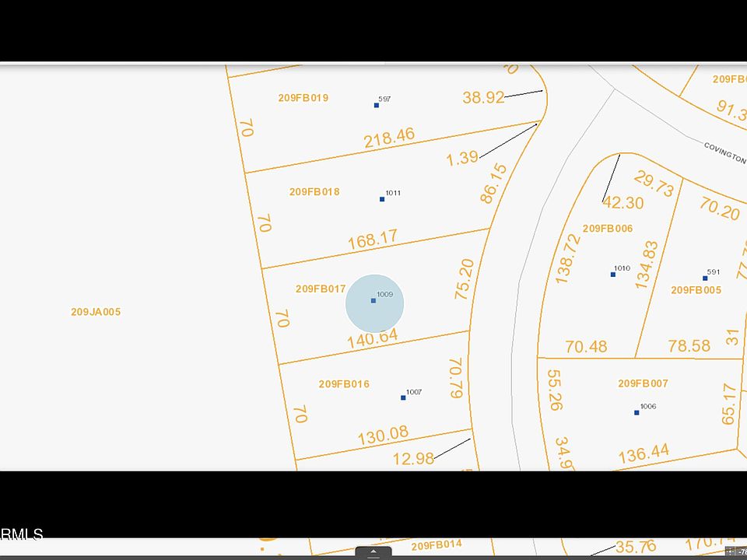Select parcel label 209FB007
This screenshot has height=560, width=747.
coord(643,383)
